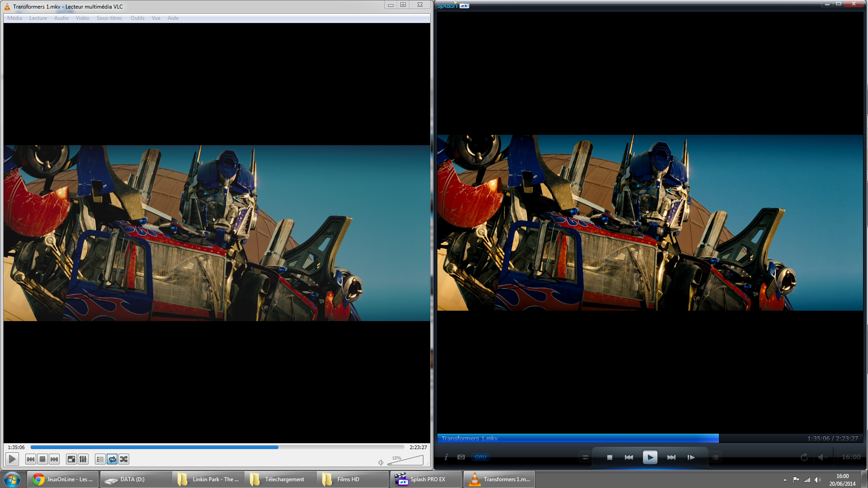The width and height of the screenshot is (868, 488).
Task: Open the Aide menu in VLC
Action: (x=173, y=18)
